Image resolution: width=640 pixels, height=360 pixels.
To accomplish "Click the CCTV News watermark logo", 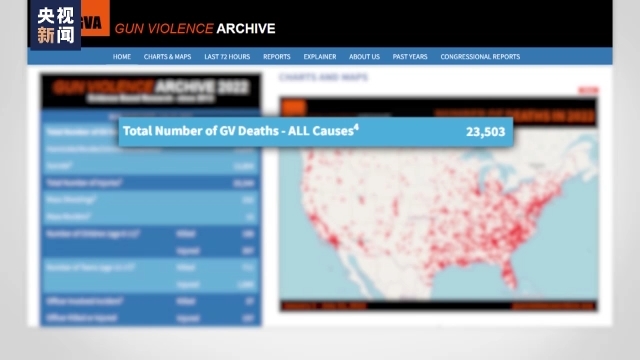I will coord(56,24).
